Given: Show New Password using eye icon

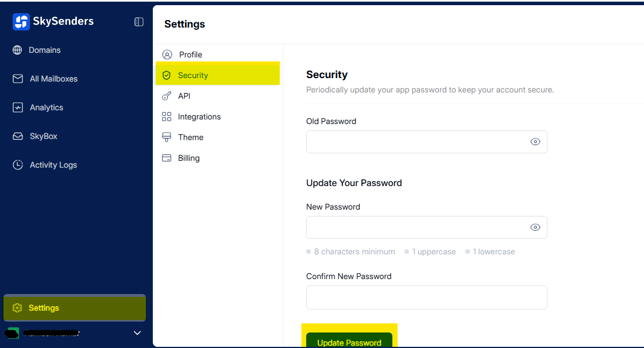Looking at the screenshot, I should [x=535, y=227].
